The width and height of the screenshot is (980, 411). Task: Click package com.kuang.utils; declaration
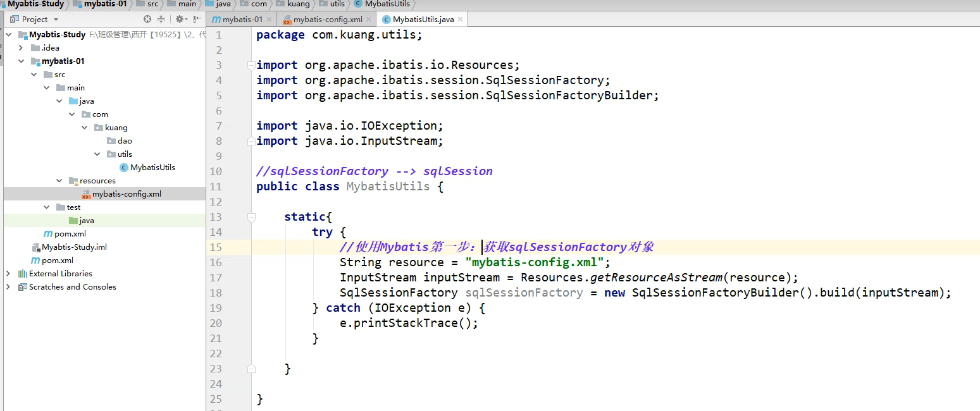pyautogui.click(x=339, y=35)
